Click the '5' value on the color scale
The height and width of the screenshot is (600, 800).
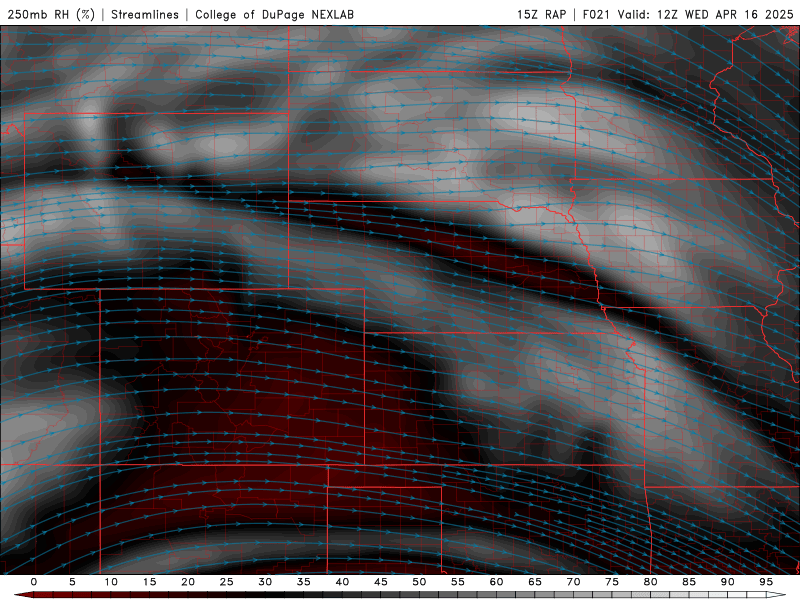(x=72, y=582)
